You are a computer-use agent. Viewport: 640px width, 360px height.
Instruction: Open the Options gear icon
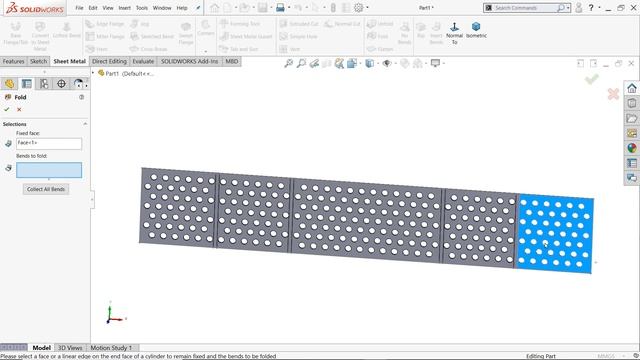point(358,8)
